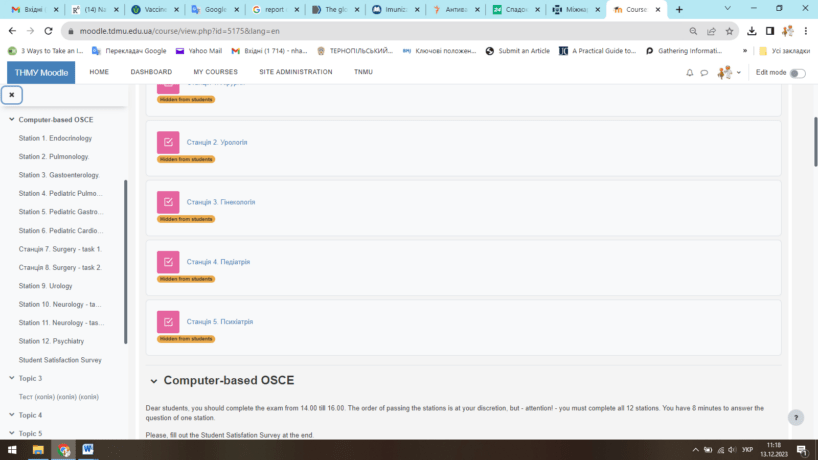Click the browser address bar
This screenshot has width=818, height=460.
[x=350, y=31]
